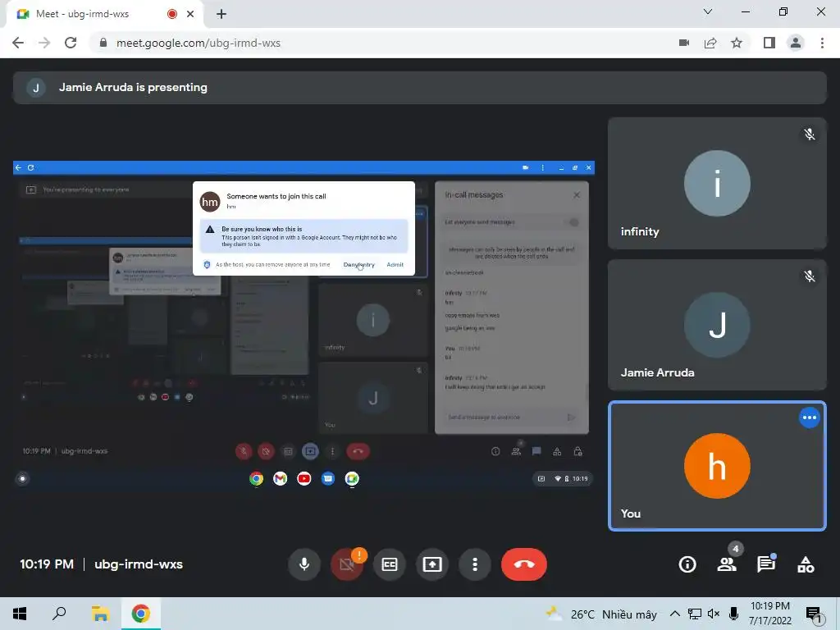The height and width of the screenshot is (630, 840).
Task: Open notification center from taskbar
Action: tap(814, 614)
